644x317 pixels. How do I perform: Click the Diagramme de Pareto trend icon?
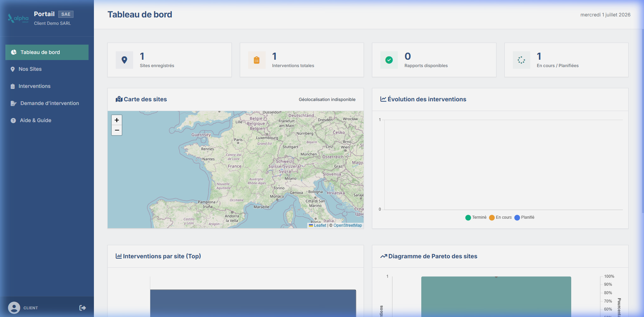[x=384, y=256]
